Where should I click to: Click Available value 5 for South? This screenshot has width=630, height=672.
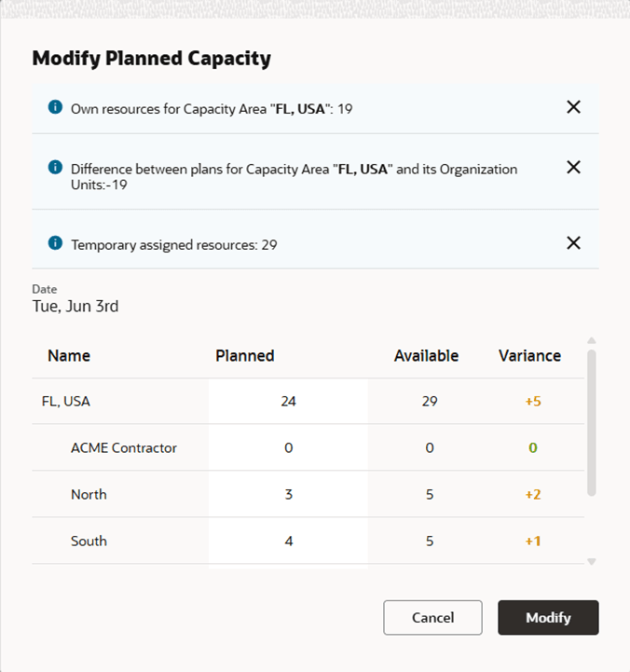[430, 541]
